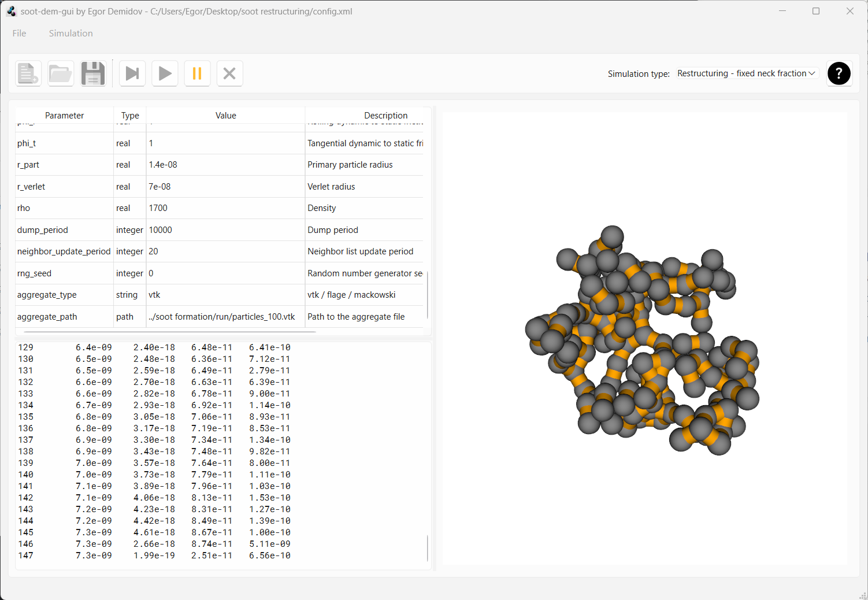Click the 'Primary particle radius' description
868x600 pixels.
[x=350, y=165]
